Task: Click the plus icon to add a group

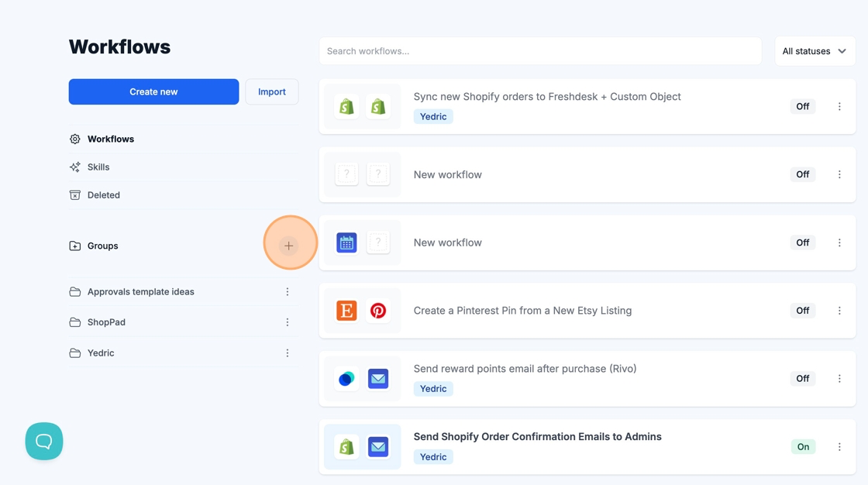Action: [288, 246]
